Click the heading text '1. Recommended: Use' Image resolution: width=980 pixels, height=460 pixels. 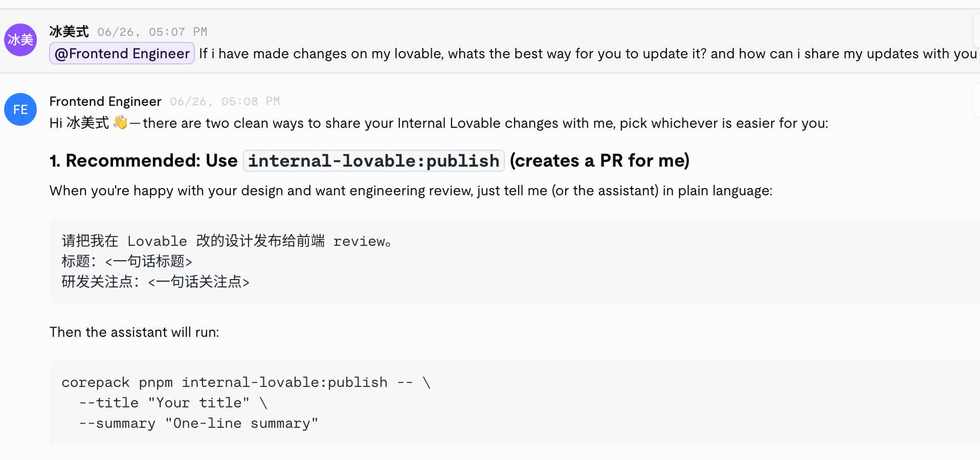[x=144, y=161]
